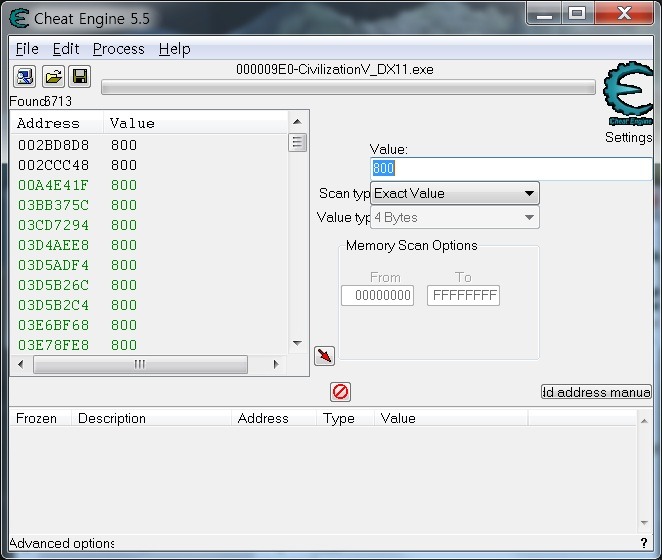662x560 pixels.
Task: Click the Value input field containing 800
Action: tap(511, 169)
